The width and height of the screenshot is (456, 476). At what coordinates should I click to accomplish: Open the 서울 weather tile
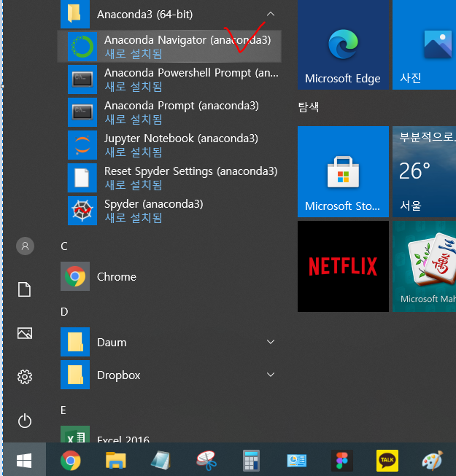424,171
